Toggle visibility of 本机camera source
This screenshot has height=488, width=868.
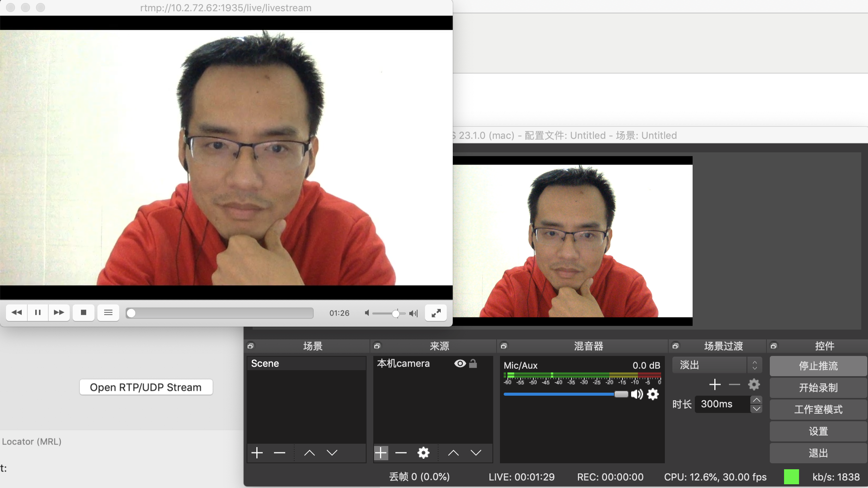[x=460, y=363]
